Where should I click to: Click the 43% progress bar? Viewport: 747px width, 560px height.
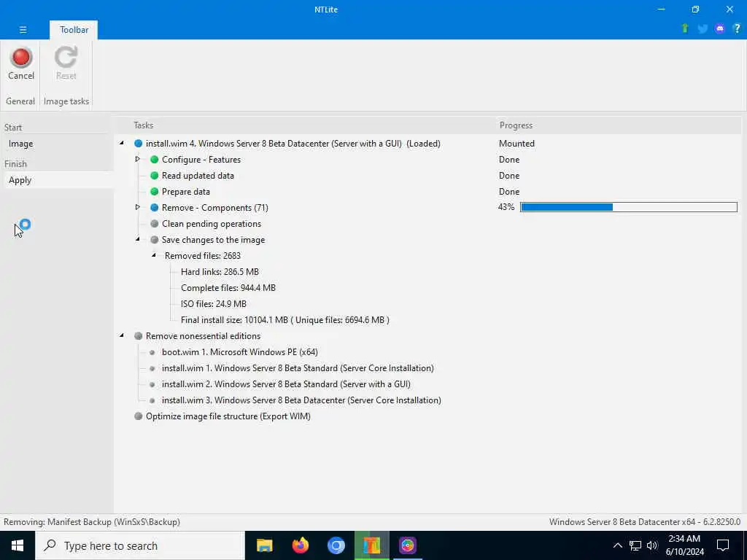(628, 207)
